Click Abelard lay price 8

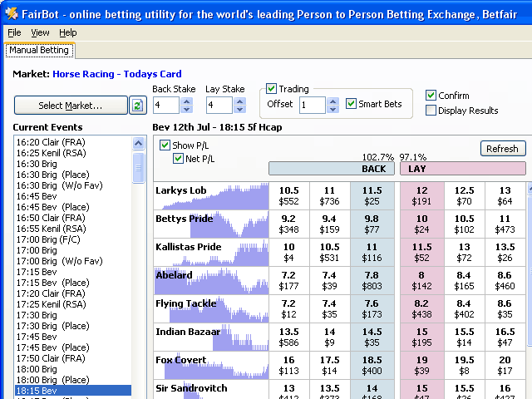(421, 281)
